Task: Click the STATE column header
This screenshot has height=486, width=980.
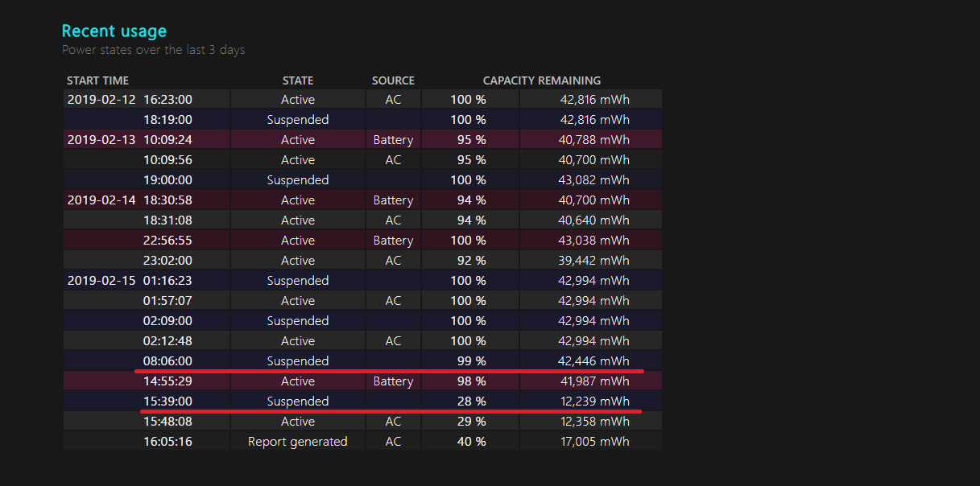Action: pyautogui.click(x=298, y=80)
